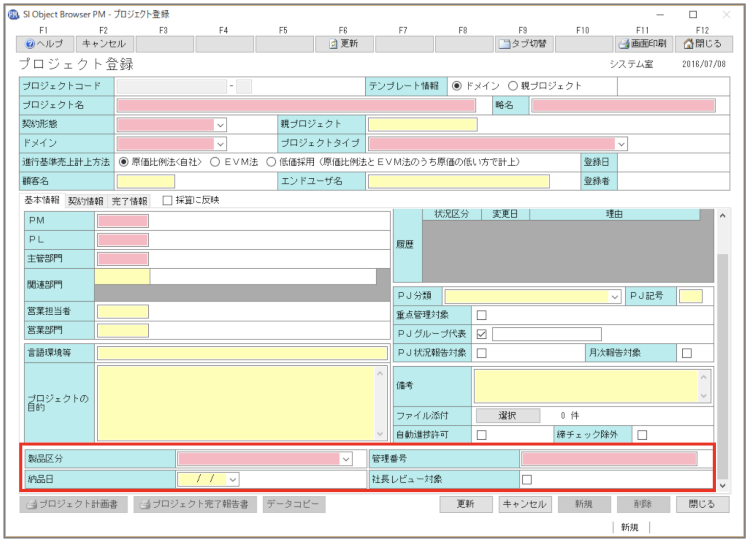750x542 pixels.
Task: Expand the 契約形態 dropdown
Action: (x=220, y=125)
